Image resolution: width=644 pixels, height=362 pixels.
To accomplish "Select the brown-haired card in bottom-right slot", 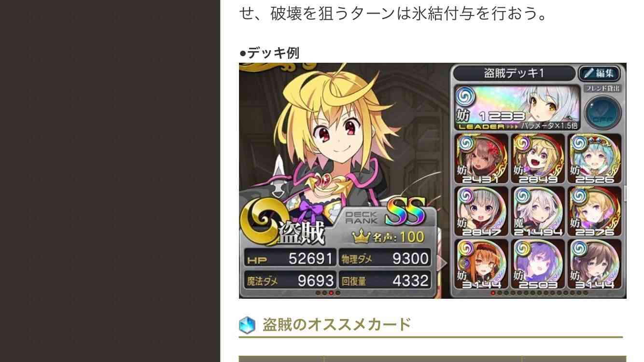I will coord(594,264).
